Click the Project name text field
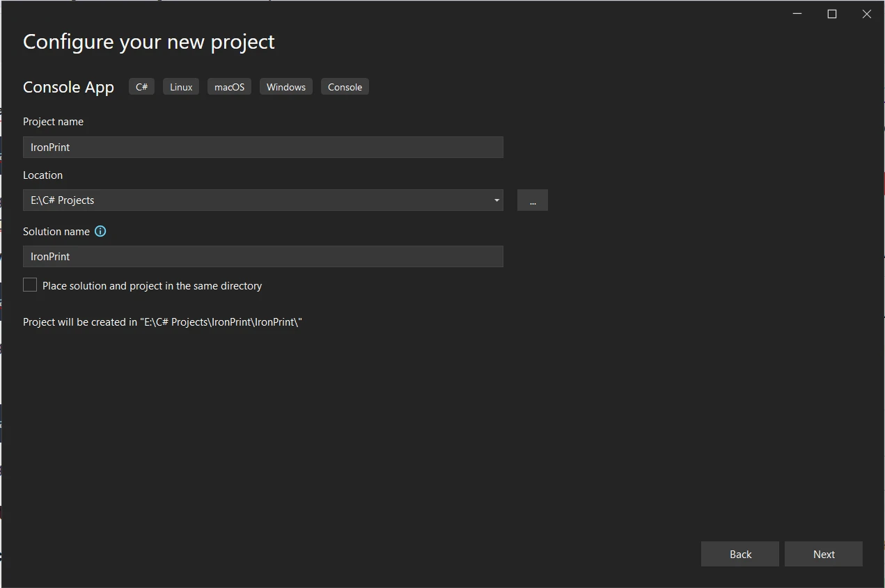885x588 pixels. click(x=263, y=148)
